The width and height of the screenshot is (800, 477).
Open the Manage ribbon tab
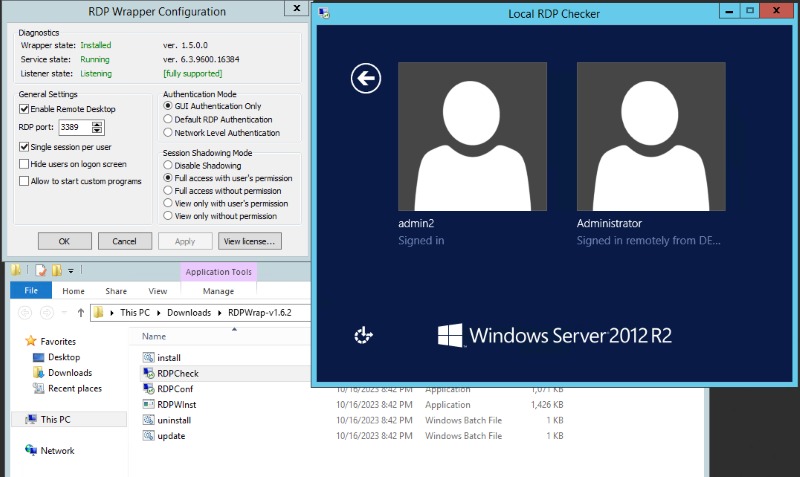(218, 291)
